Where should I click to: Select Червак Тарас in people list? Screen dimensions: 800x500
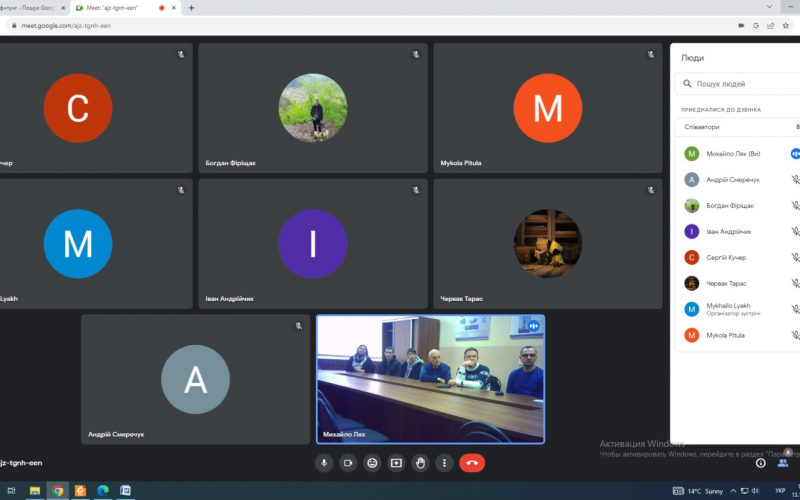click(737, 284)
